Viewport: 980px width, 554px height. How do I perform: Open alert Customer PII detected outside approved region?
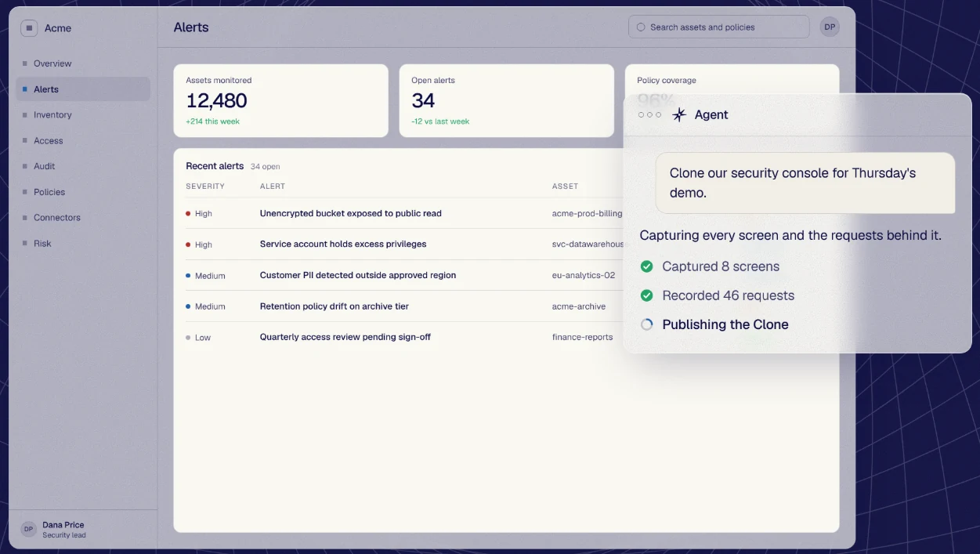[x=358, y=275]
